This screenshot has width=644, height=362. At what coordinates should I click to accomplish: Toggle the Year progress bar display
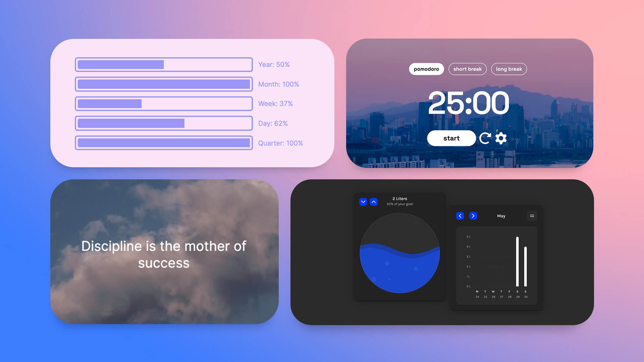(x=274, y=64)
